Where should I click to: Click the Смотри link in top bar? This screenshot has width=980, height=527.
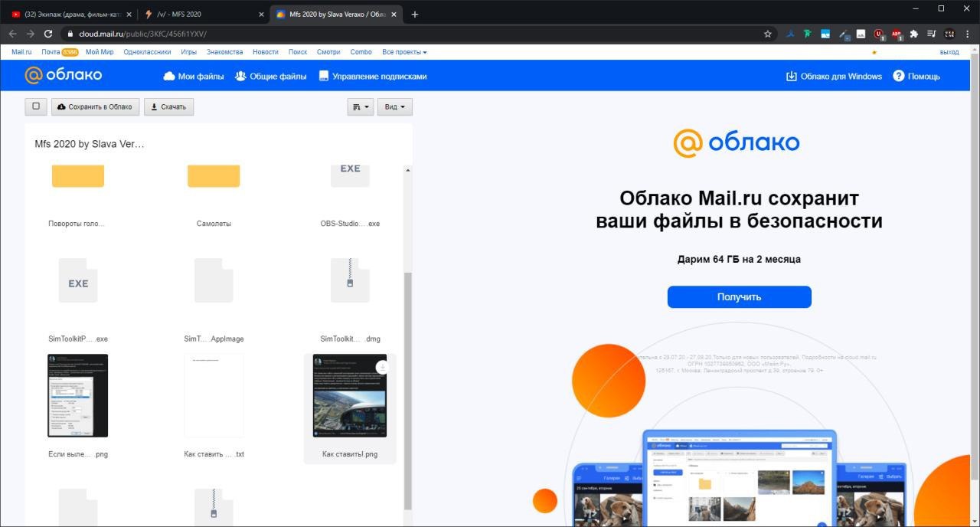click(328, 52)
